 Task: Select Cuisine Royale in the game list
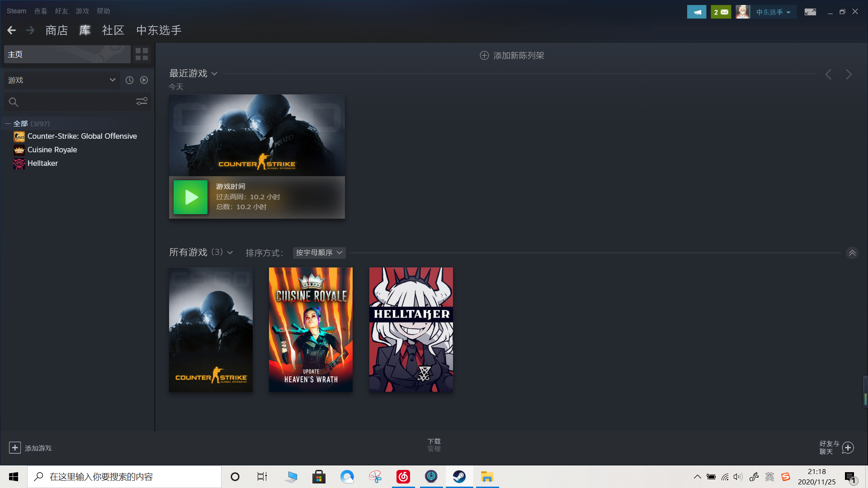click(x=52, y=150)
